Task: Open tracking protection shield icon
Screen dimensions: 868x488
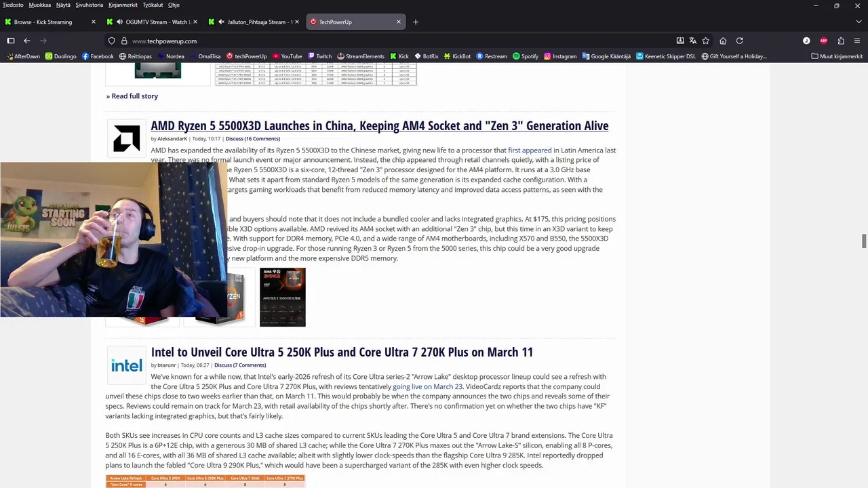Action: click(112, 41)
